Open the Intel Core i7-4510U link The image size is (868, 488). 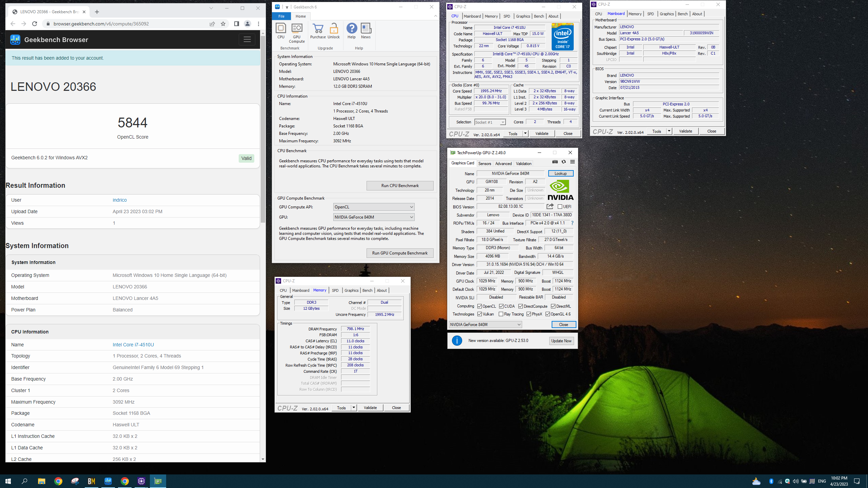coord(133,345)
